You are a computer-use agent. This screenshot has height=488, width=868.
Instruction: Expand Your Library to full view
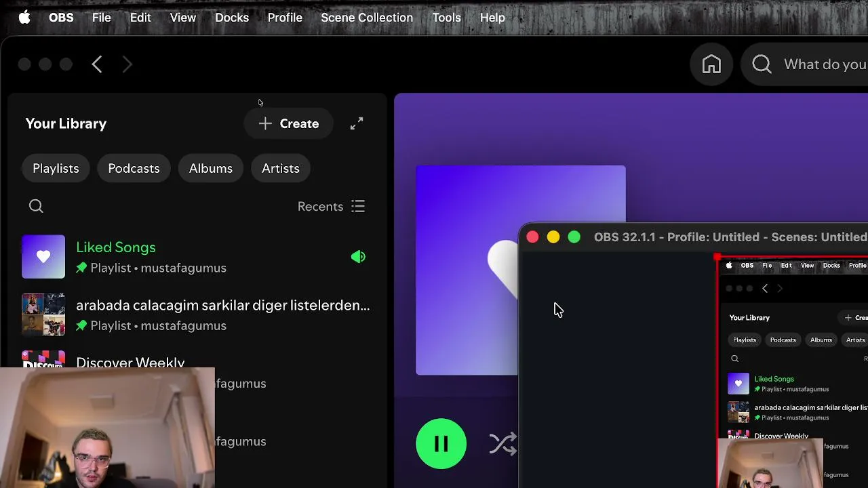point(357,123)
